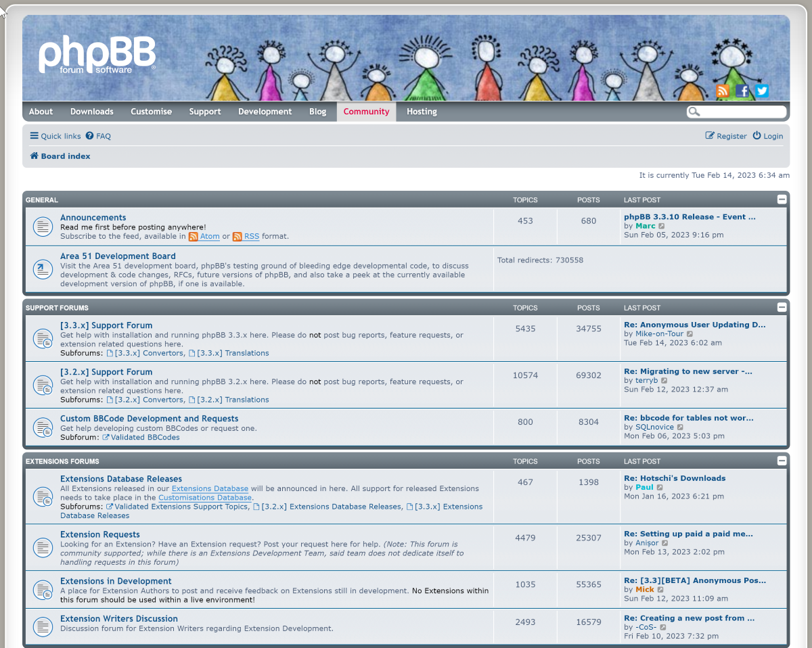Collapse the General category
This screenshot has height=648, width=812.
click(x=782, y=200)
